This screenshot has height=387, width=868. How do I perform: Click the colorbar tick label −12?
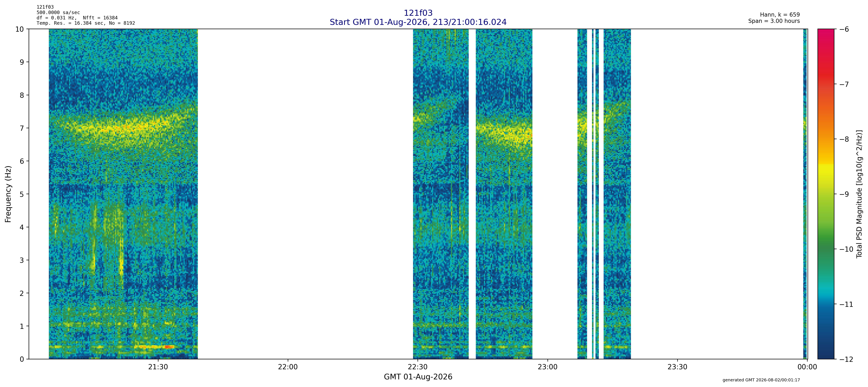846,359
